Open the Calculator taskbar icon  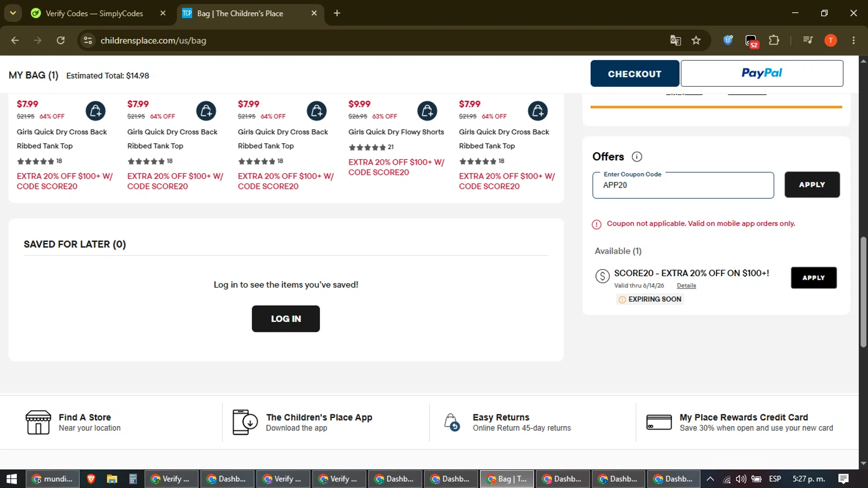pos(133,479)
